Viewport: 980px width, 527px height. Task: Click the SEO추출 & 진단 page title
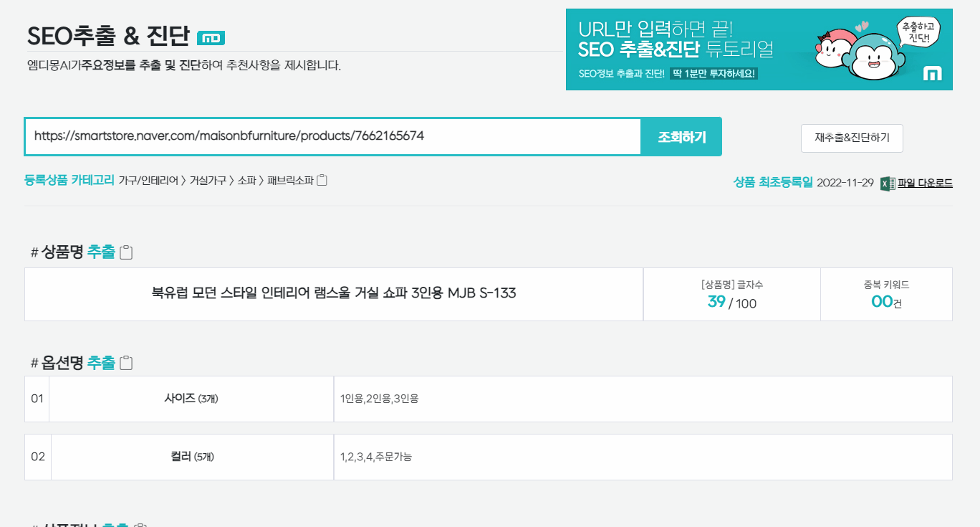[x=108, y=36]
